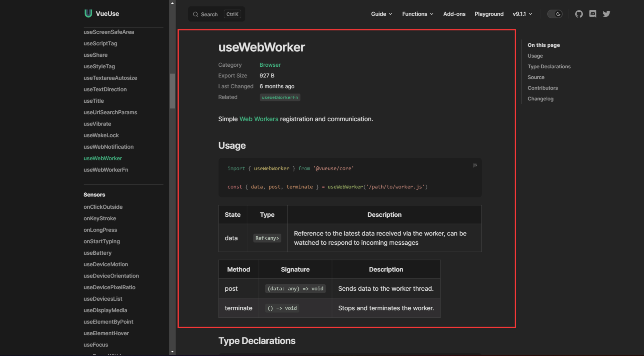Expand the Functions dropdown menu
The height and width of the screenshot is (356, 644).
418,14
